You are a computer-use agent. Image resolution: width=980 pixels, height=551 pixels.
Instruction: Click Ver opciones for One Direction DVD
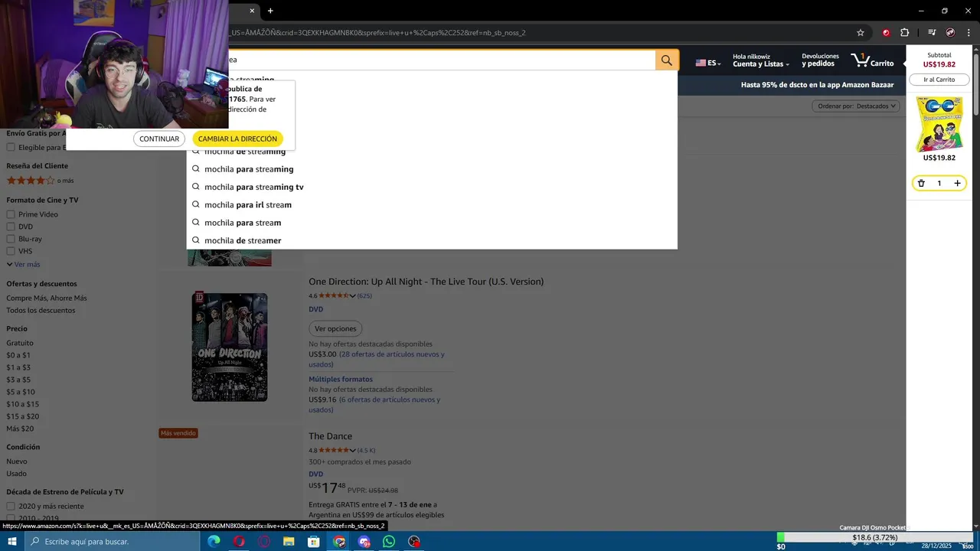tap(335, 329)
